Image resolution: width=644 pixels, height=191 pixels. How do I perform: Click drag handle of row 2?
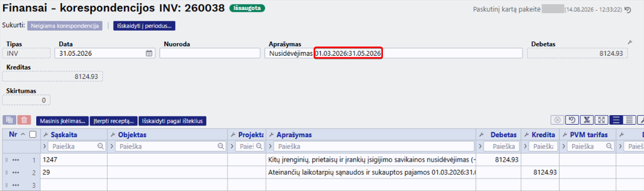pyautogui.click(x=7, y=173)
